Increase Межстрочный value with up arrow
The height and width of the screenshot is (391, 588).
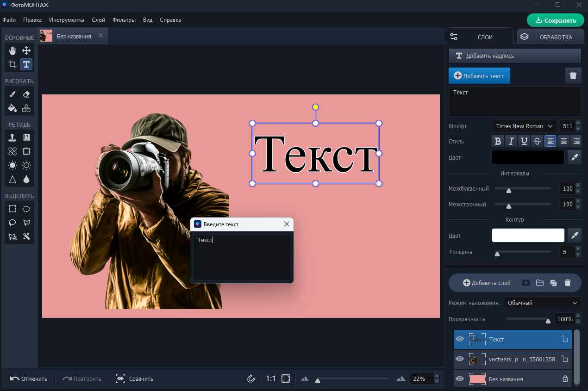click(x=578, y=202)
